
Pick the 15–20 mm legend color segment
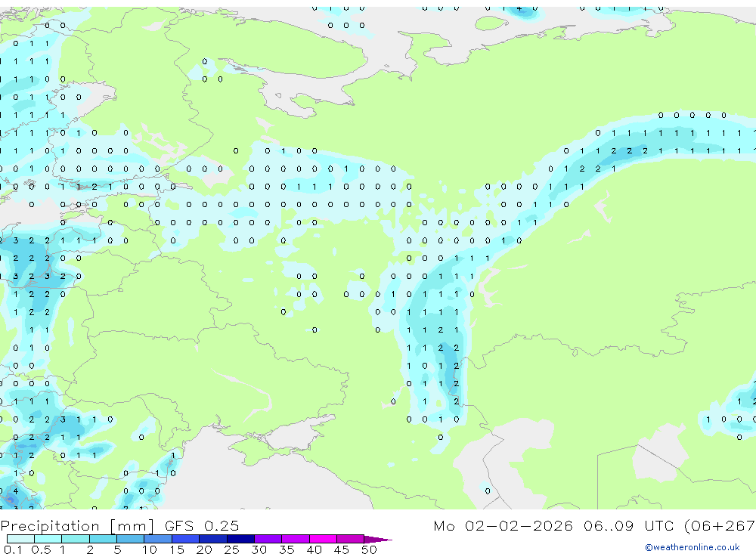(186, 539)
